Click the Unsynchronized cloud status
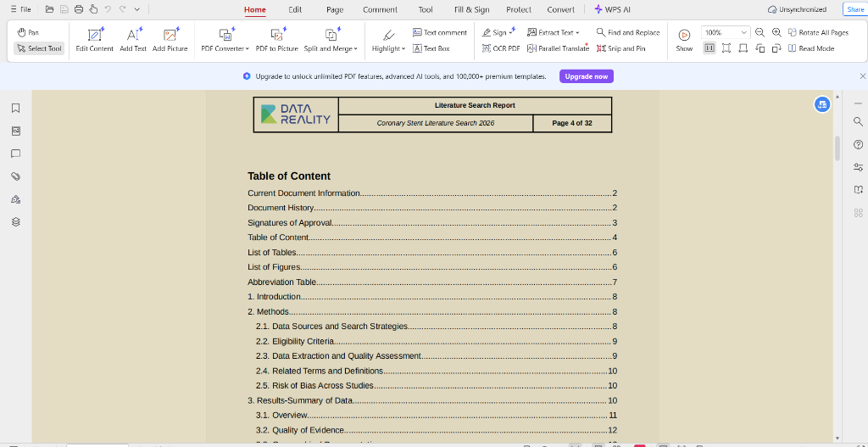This screenshot has width=868, height=447. pos(797,9)
